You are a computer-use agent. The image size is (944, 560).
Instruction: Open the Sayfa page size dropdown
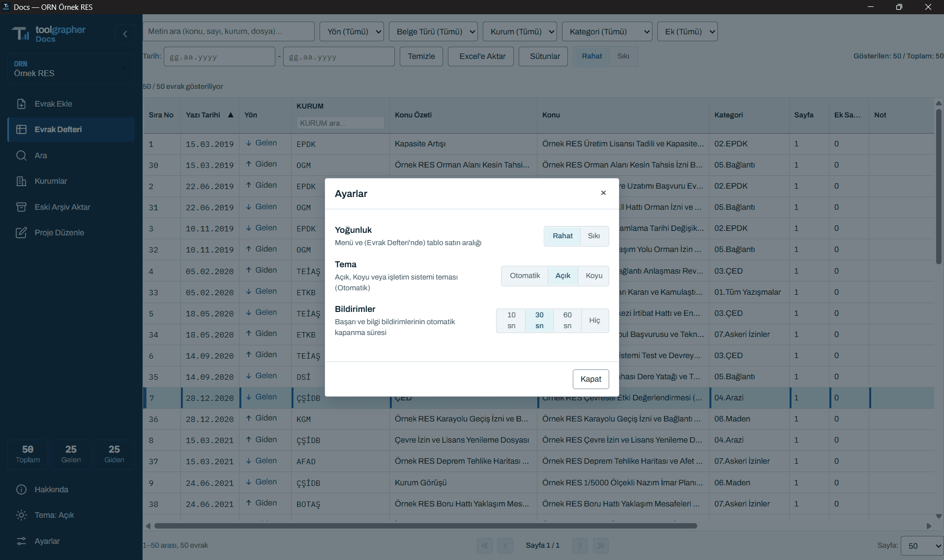tap(922, 546)
